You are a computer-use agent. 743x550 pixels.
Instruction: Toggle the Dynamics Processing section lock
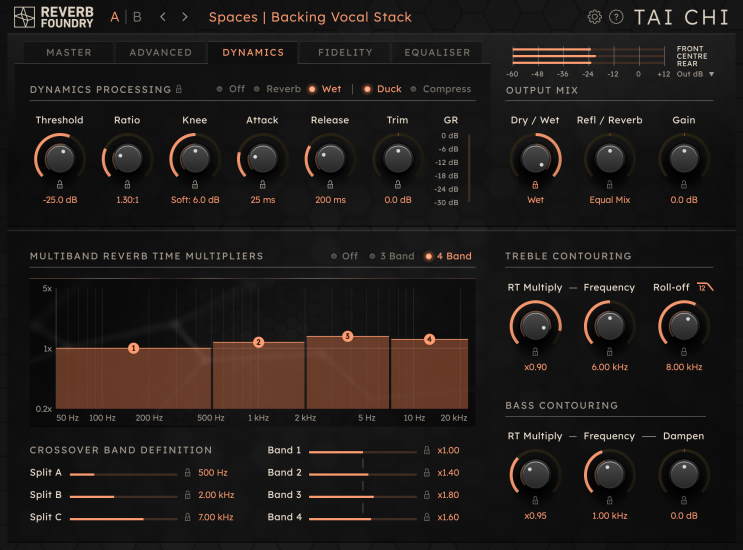[x=179, y=89]
